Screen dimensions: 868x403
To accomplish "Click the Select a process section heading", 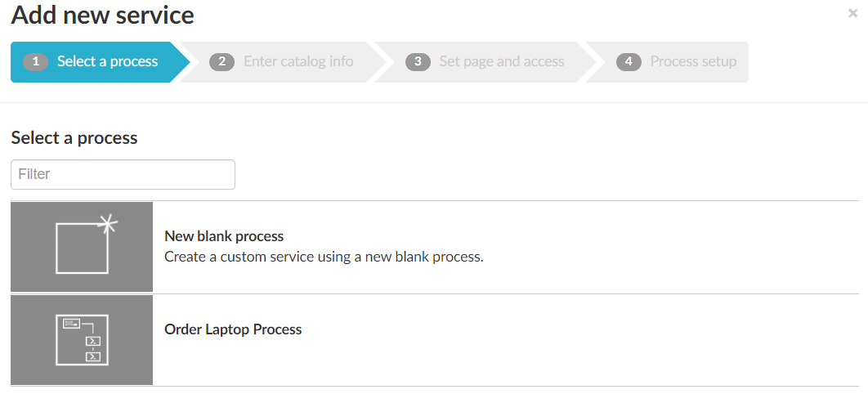I will [74, 138].
